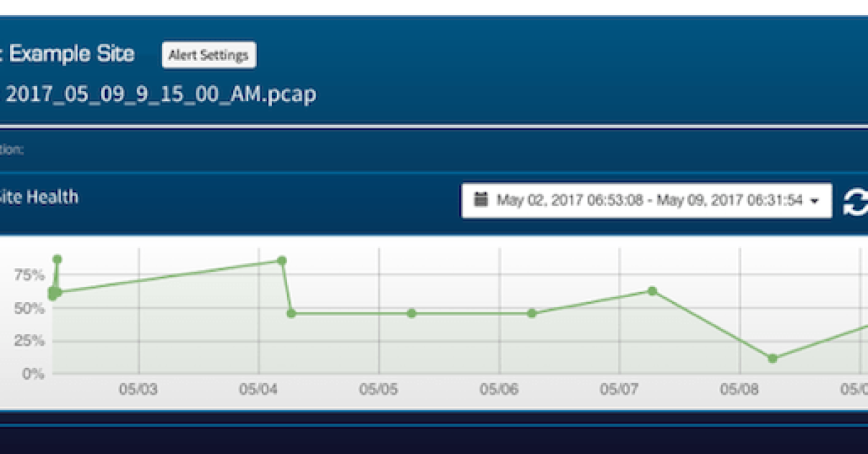The width and height of the screenshot is (868, 454).
Task: Click the 25% y-axis label
Action: (29, 340)
